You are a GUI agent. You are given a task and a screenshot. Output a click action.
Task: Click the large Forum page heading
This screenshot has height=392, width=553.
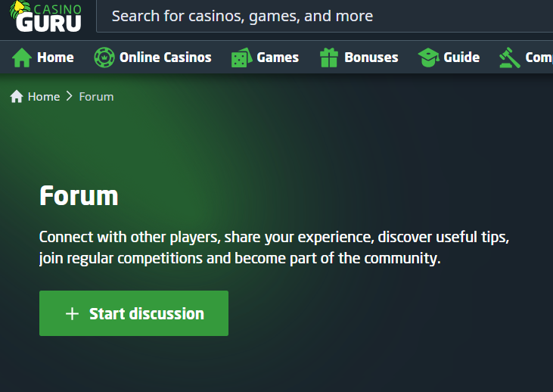click(79, 196)
